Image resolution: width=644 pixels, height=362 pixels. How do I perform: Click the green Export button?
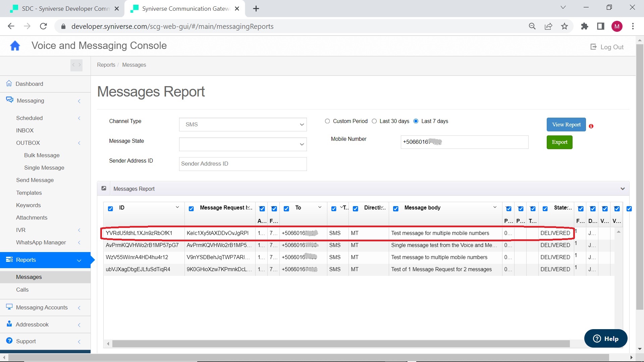coord(559,142)
